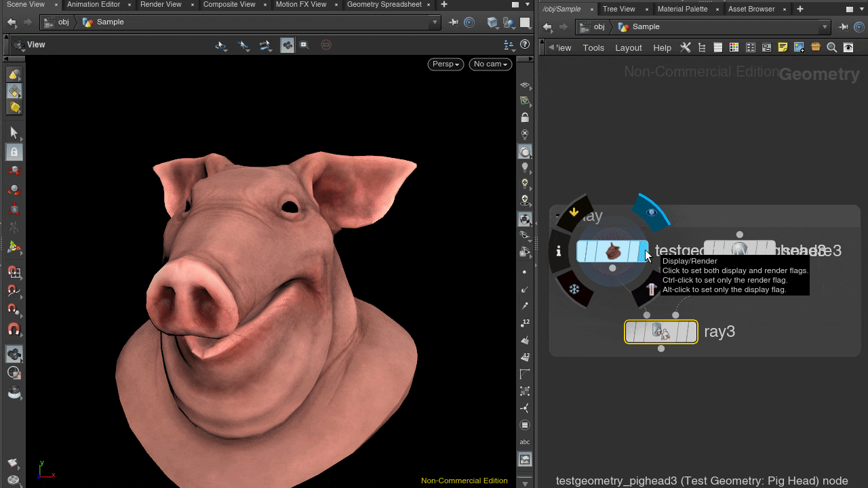
Task: Open the No cam camera dropdown
Action: click(x=490, y=64)
